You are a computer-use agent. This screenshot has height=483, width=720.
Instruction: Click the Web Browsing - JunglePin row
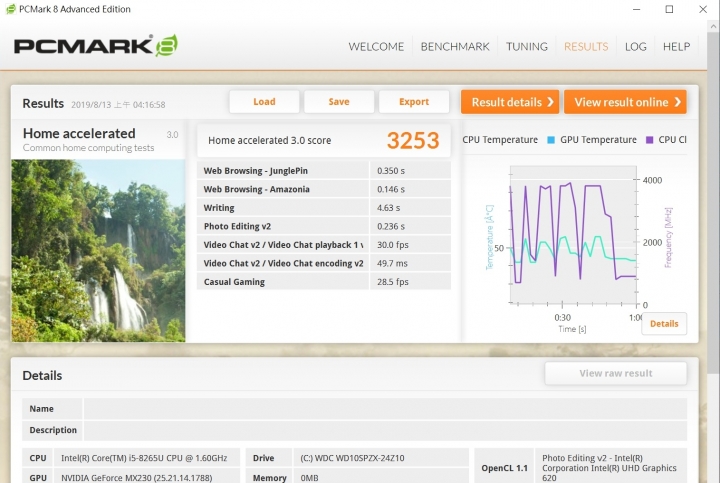tap(324, 170)
